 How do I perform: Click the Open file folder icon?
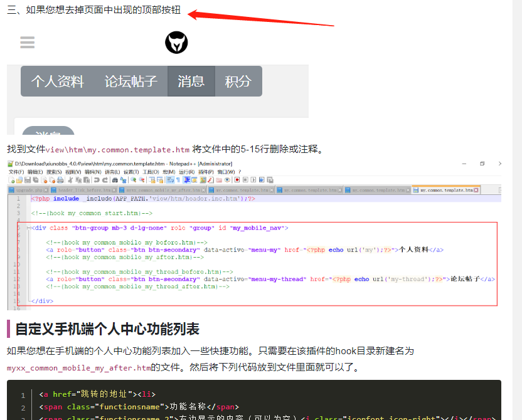(19, 180)
